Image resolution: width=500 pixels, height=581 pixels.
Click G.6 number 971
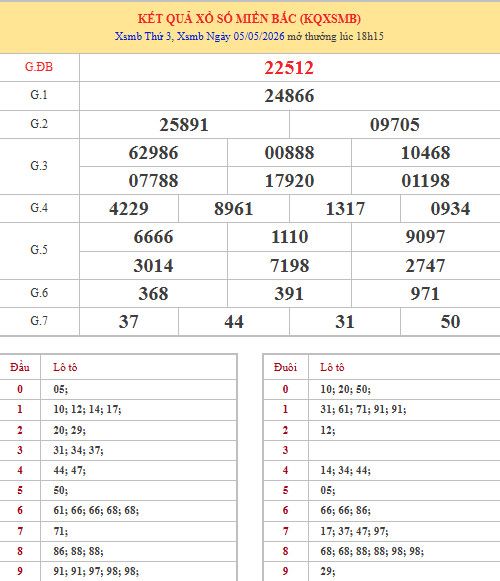pyautogui.click(x=425, y=294)
